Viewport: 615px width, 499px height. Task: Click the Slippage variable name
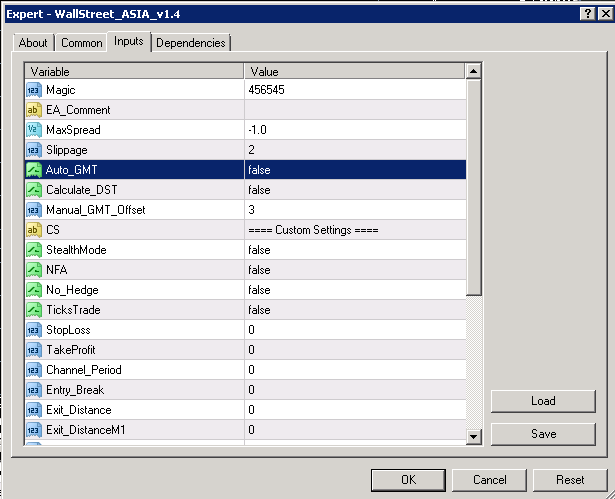click(67, 150)
